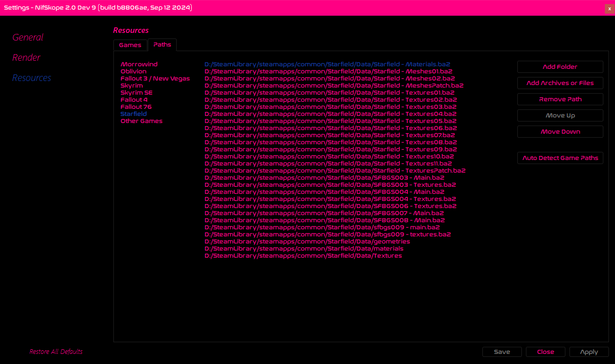Switch to the Paths tab
The image size is (615, 364).
pos(162,45)
